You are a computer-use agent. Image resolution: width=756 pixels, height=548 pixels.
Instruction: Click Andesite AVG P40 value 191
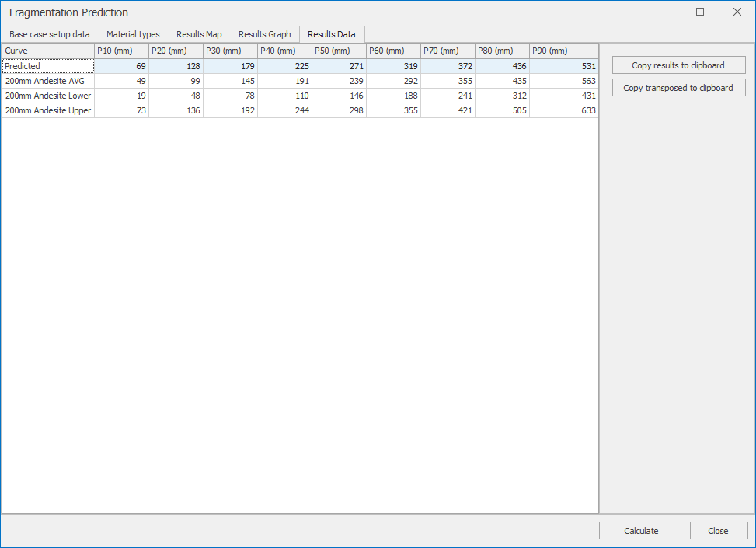[285, 81]
